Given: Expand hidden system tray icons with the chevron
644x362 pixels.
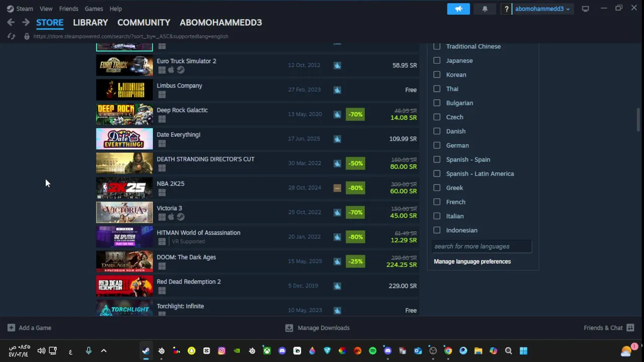Looking at the screenshot, I should [x=104, y=351].
